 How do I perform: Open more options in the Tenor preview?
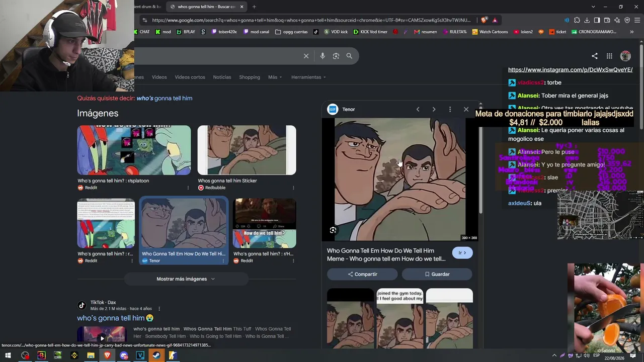[450, 109]
